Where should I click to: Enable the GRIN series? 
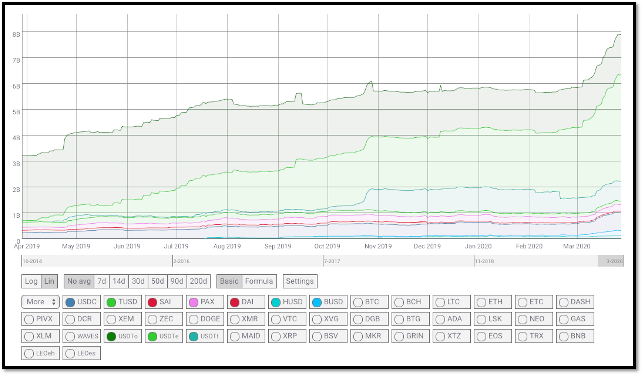click(410, 336)
